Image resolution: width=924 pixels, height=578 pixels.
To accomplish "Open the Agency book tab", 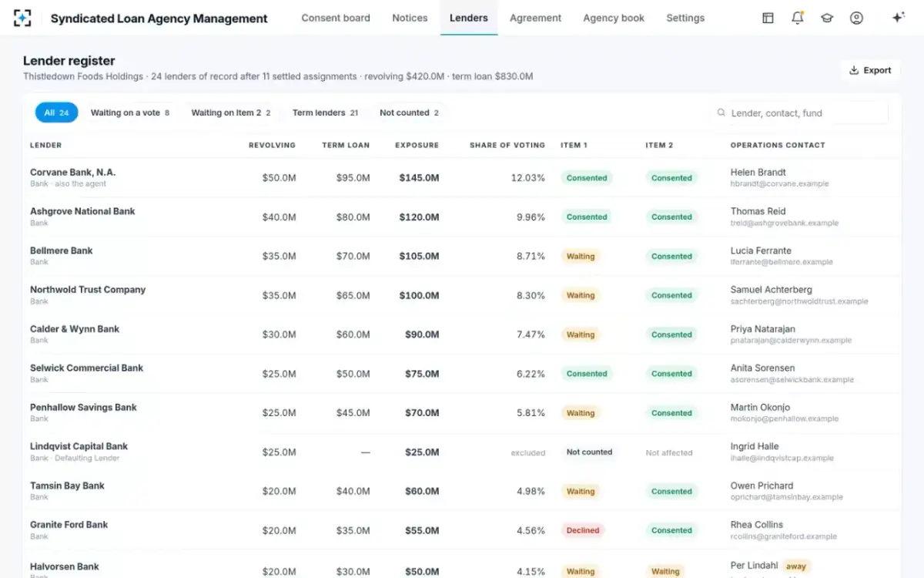I will click(x=614, y=18).
